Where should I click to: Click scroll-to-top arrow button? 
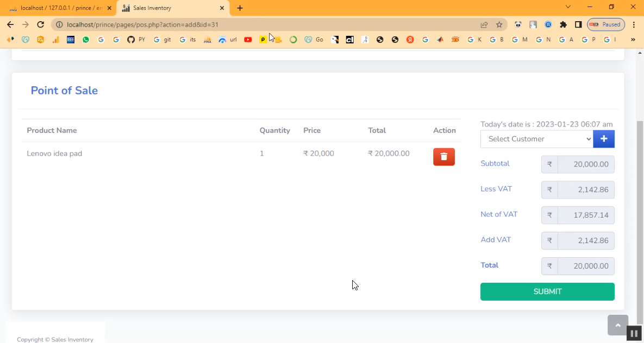617,325
